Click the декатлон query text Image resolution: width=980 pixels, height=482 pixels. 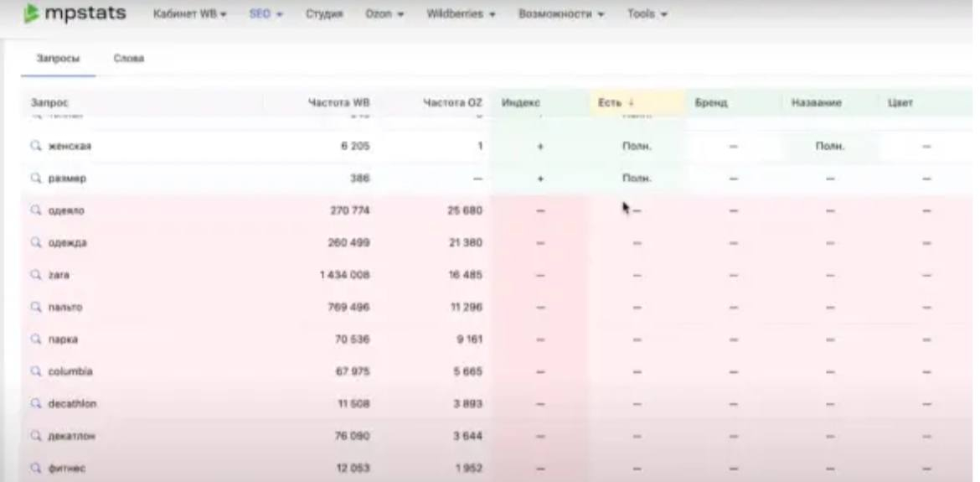72,437
